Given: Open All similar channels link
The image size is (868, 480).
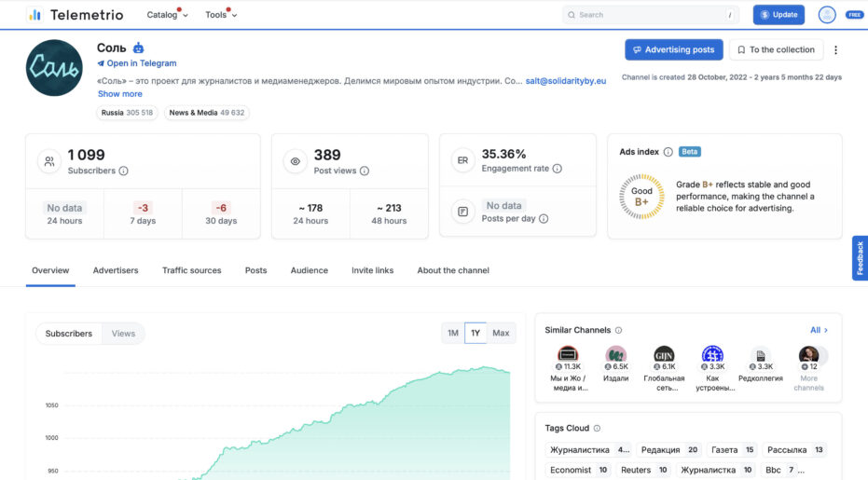Looking at the screenshot, I should tap(819, 331).
